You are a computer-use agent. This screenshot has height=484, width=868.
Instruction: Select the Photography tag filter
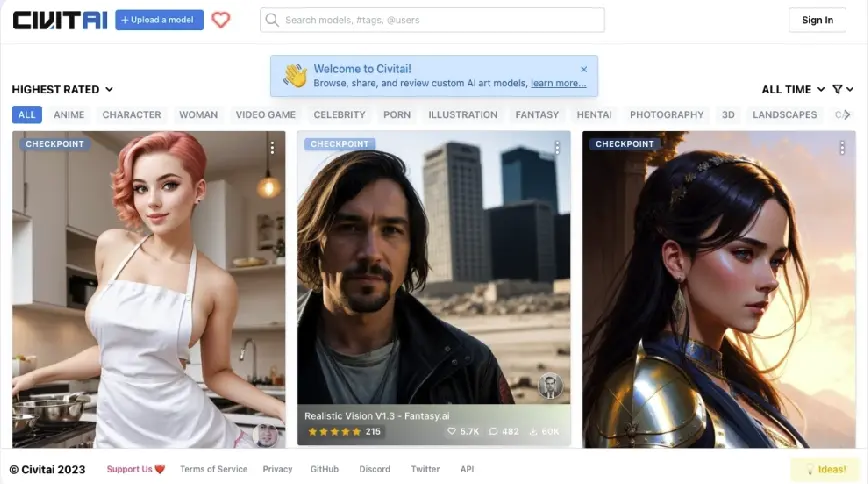(x=666, y=115)
